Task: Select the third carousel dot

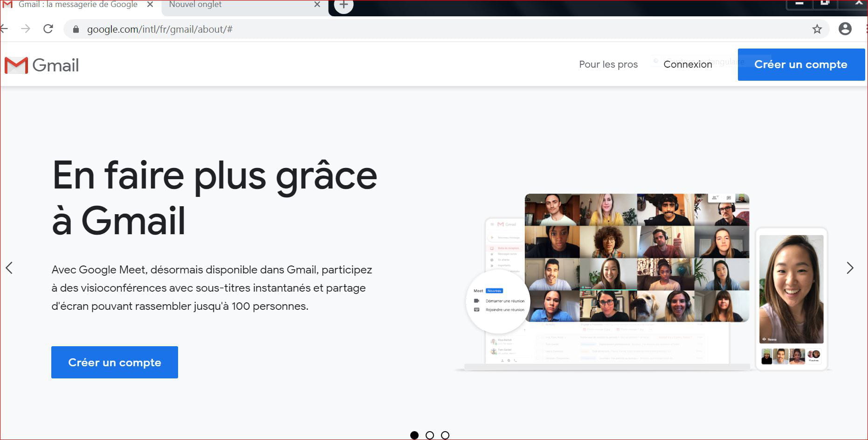Action: 445,435
